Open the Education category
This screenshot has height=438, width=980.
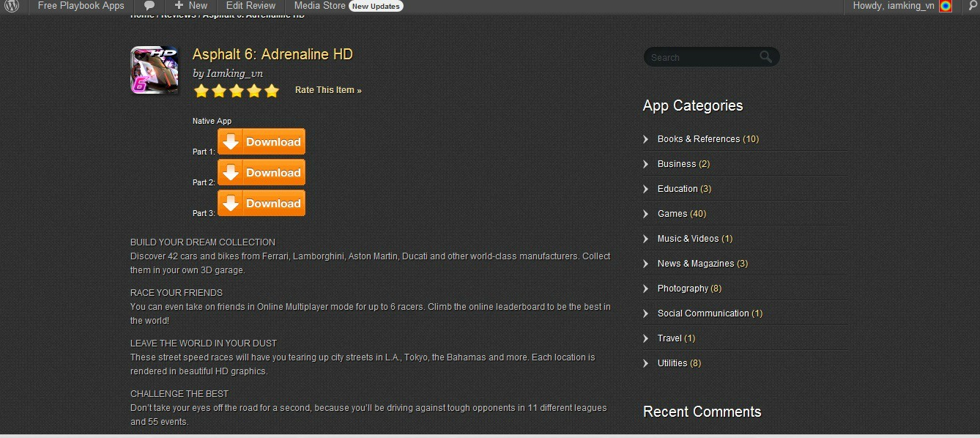pos(678,189)
